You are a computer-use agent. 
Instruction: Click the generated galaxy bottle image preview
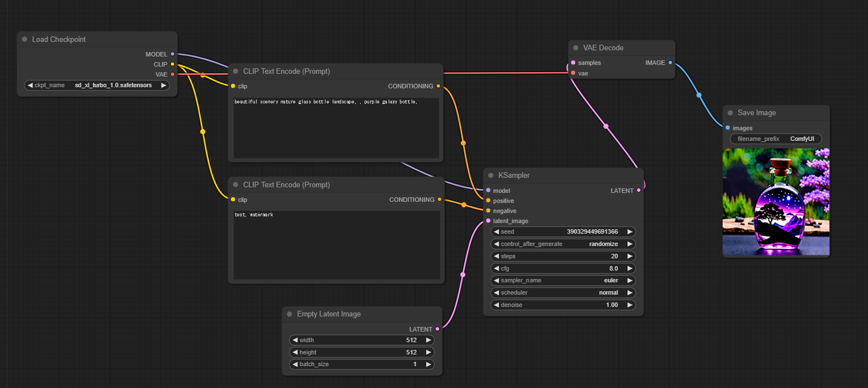(776, 202)
